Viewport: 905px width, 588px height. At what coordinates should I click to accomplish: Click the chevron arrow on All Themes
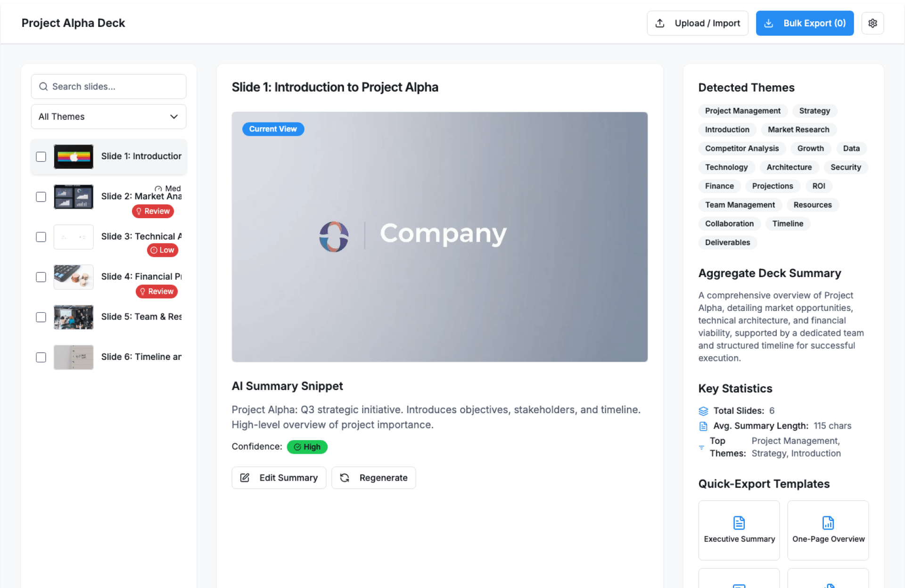click(x=173, y=116)
